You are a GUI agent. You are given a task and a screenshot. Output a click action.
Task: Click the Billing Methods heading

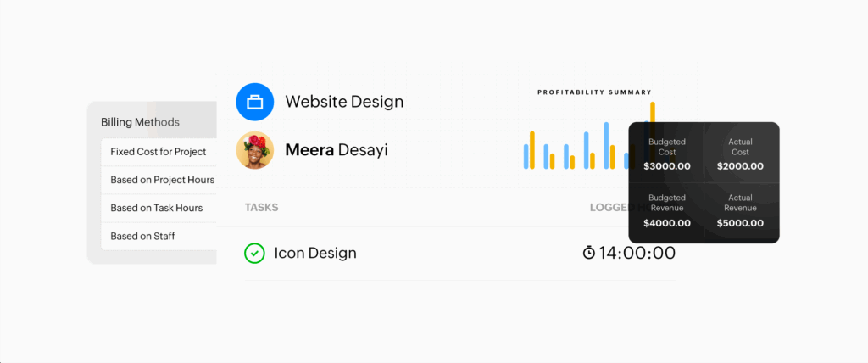(x=140, y=122)
